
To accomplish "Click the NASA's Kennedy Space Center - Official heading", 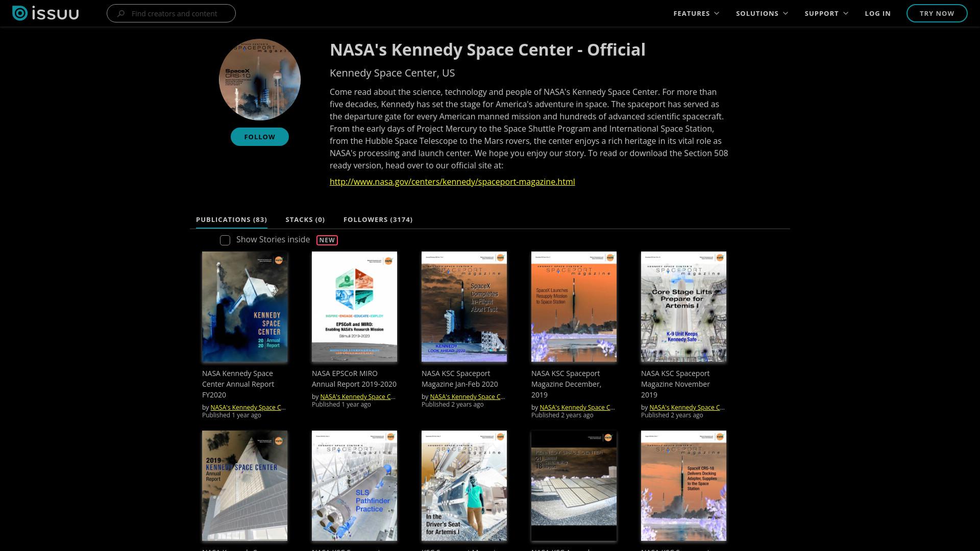I will coord(487,49).
